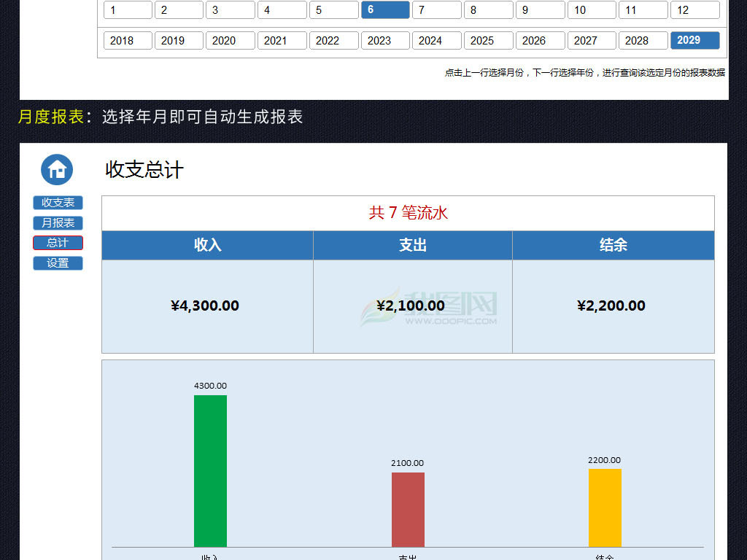Image resolution: width=747 pixels, height=560 pixels.
Task: Select year 2023 from the year selector
Action: tap(385, 41)
